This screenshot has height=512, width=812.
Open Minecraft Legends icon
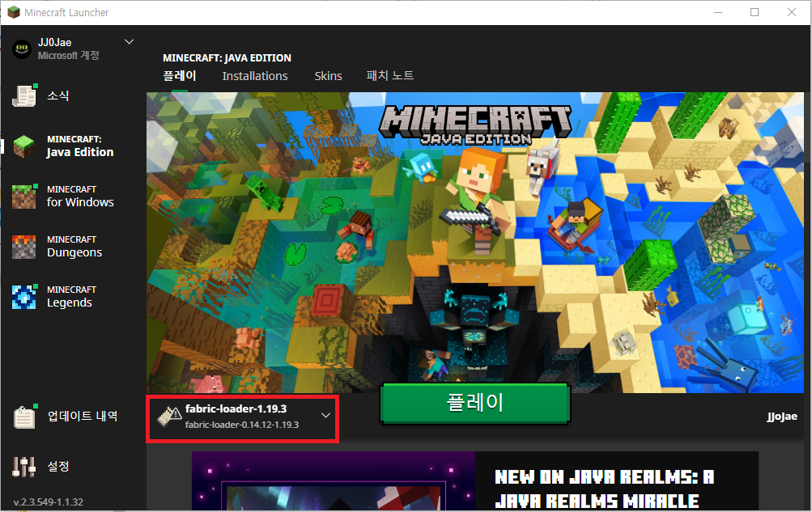[23, 297]
